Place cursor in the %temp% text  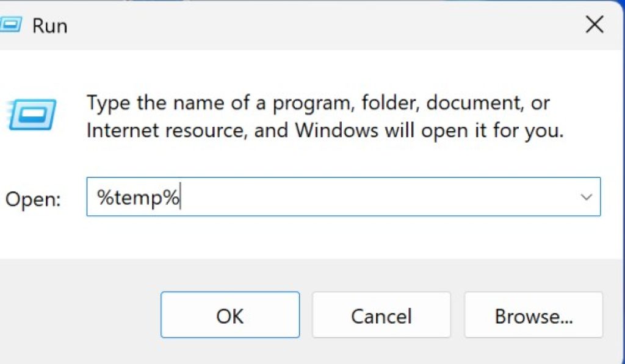click(x=138, y=198)
